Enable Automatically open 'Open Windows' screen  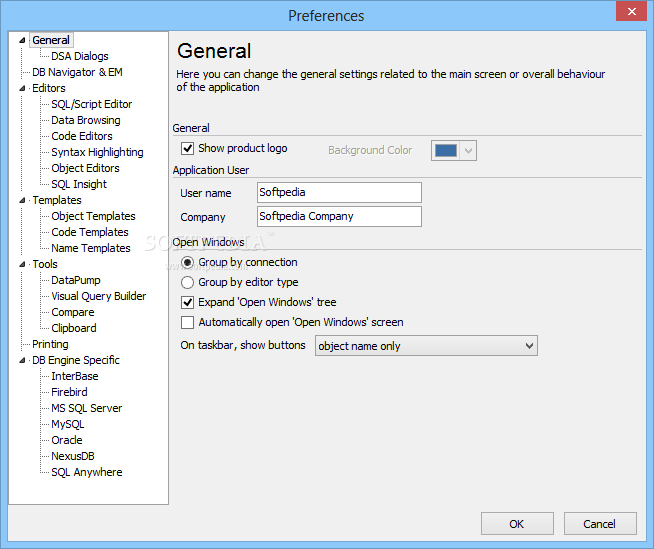[x=187, y=322]
